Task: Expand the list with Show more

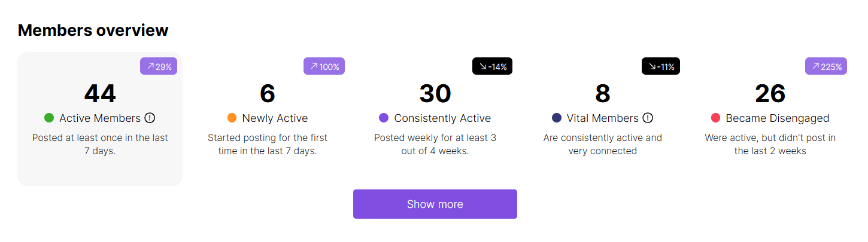Action: tap(435, 204)
